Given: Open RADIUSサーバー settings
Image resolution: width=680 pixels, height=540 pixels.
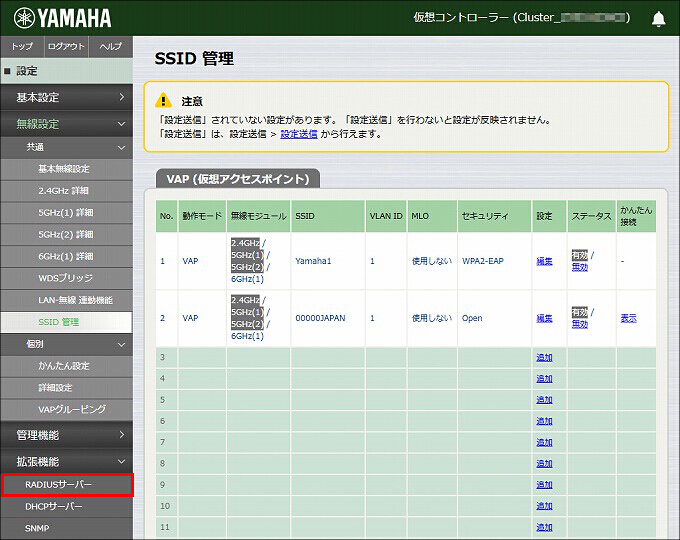Looking at the screenshot, I should pos(67,484).
